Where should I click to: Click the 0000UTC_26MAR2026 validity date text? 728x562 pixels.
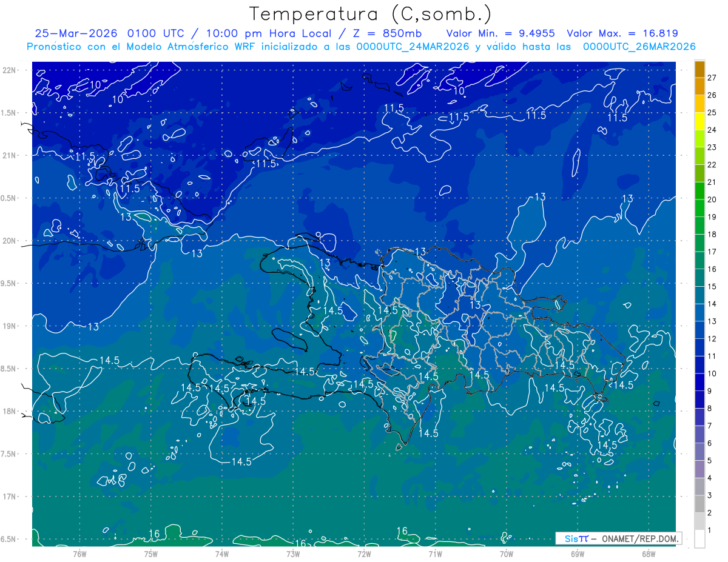pyautogui.click(x=639, y=47)
